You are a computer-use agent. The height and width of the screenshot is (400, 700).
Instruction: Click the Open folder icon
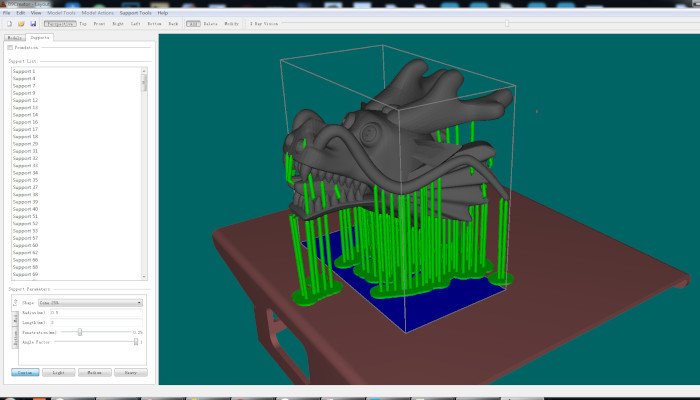(x=21, y=24)
